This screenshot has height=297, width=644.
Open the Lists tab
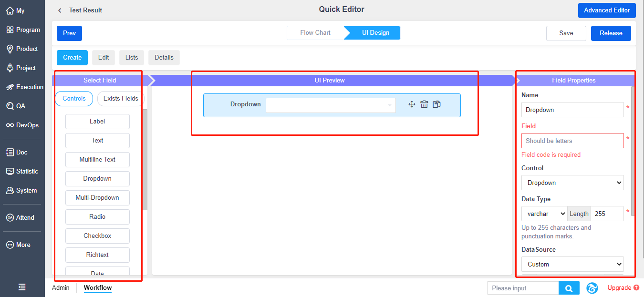point(132,57)
